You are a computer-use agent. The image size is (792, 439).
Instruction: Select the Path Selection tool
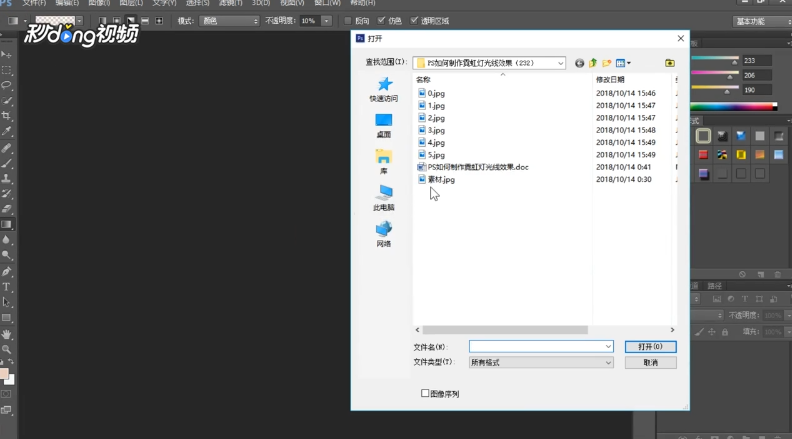pos(7,302)
